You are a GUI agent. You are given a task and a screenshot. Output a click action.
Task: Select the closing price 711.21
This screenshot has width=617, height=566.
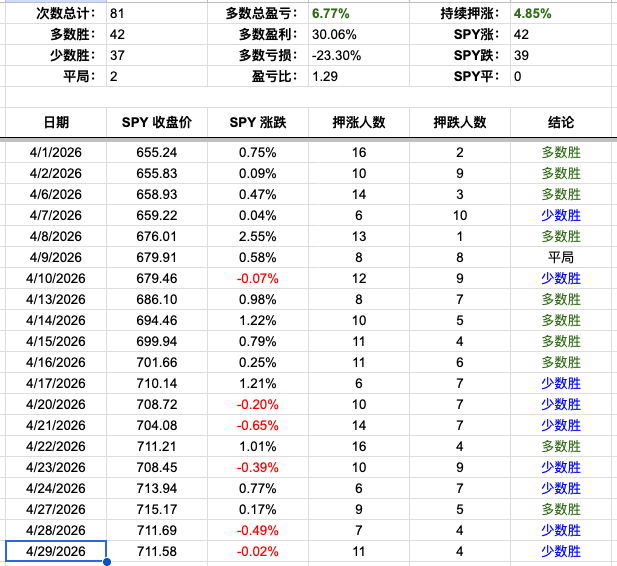pyautogui.click(x=157, y=446)
